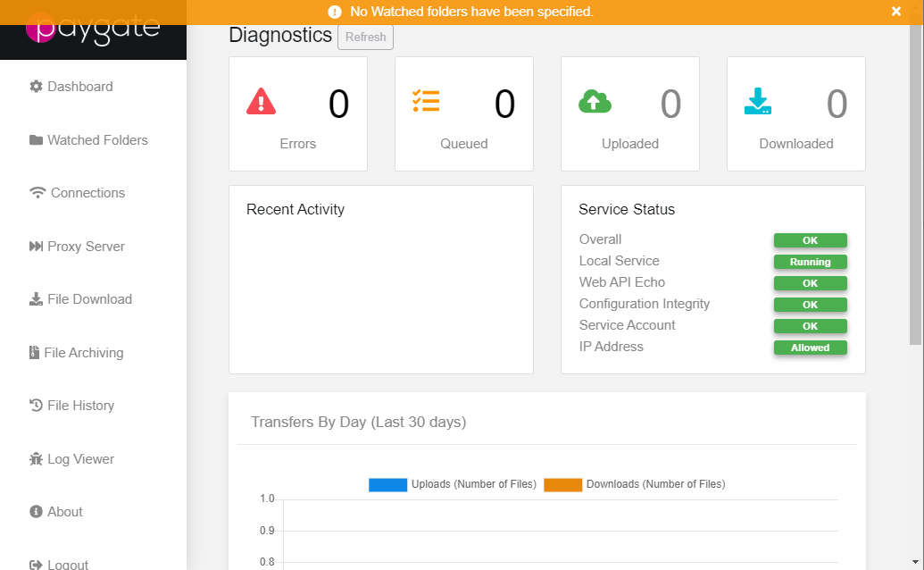Click the Errors count 0
Viewport: 924px width, 570px height.
tap(339, 104)
